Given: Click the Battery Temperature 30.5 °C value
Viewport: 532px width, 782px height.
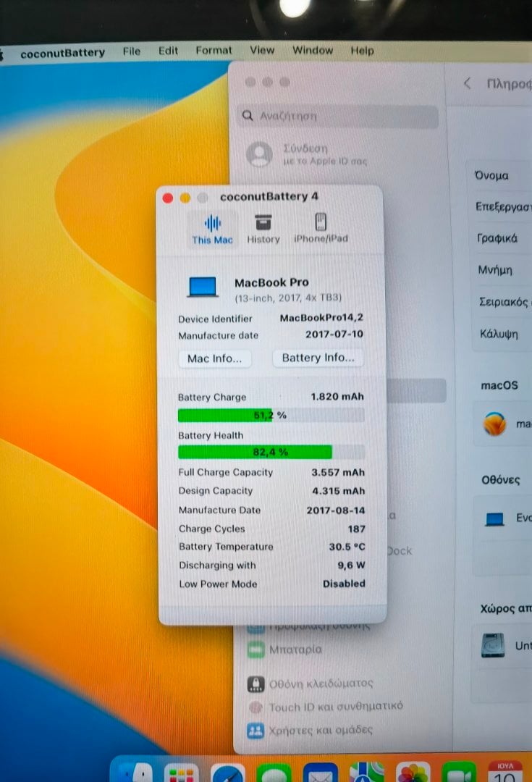Looking at the screenshot, I should pos(347,547).
